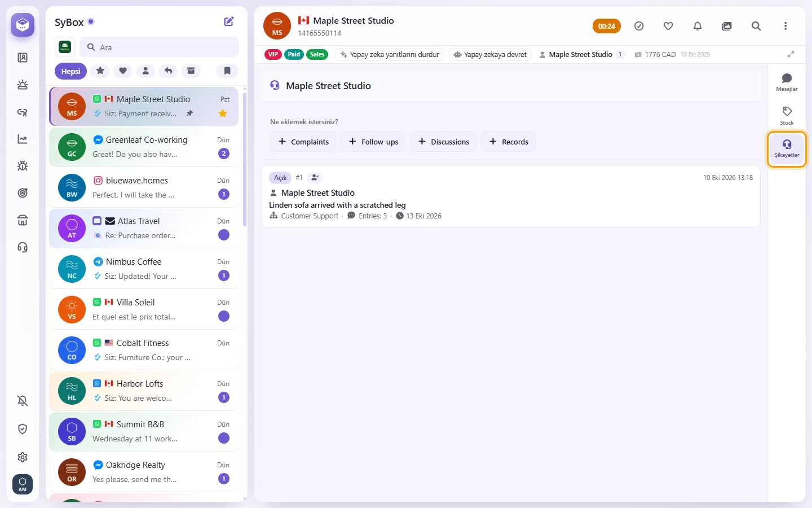Viewport: 812px width, 508px height.
Task: Click the 1776 CAD order amount
Action: (655, 55)
